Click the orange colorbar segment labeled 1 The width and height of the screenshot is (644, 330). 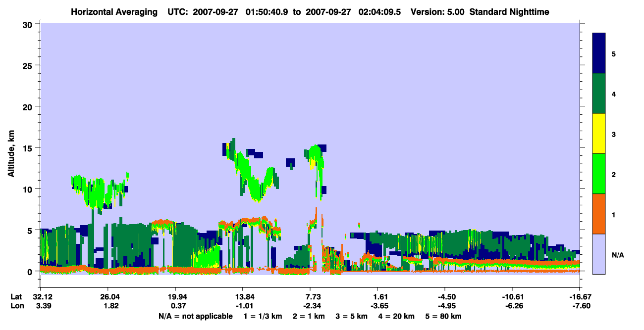tap(599, 214)
